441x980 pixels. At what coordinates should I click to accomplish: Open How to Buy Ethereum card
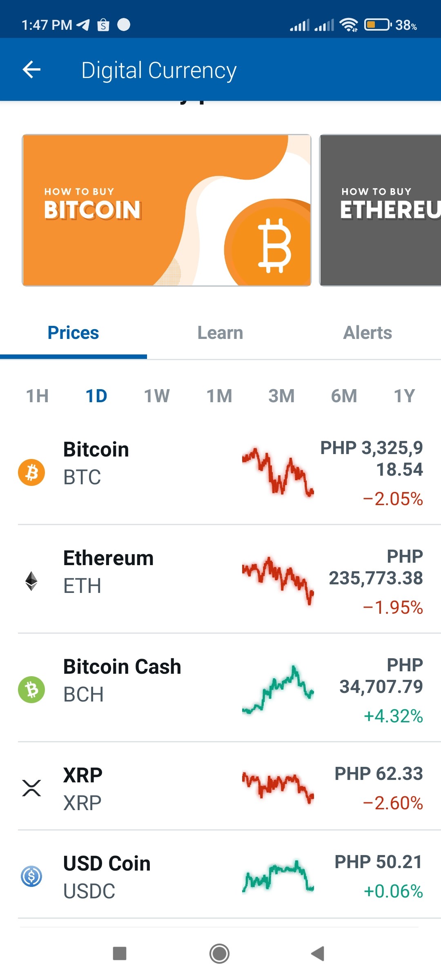point(380,210)
